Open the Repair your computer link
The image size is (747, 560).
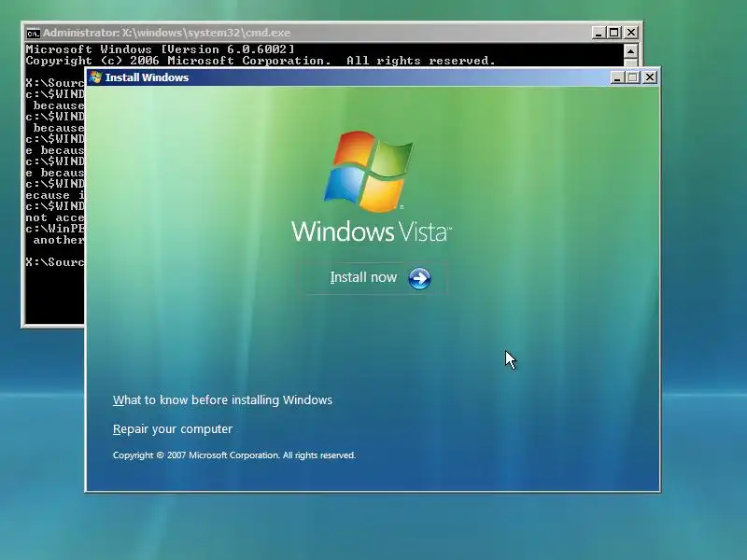point(173,429)
